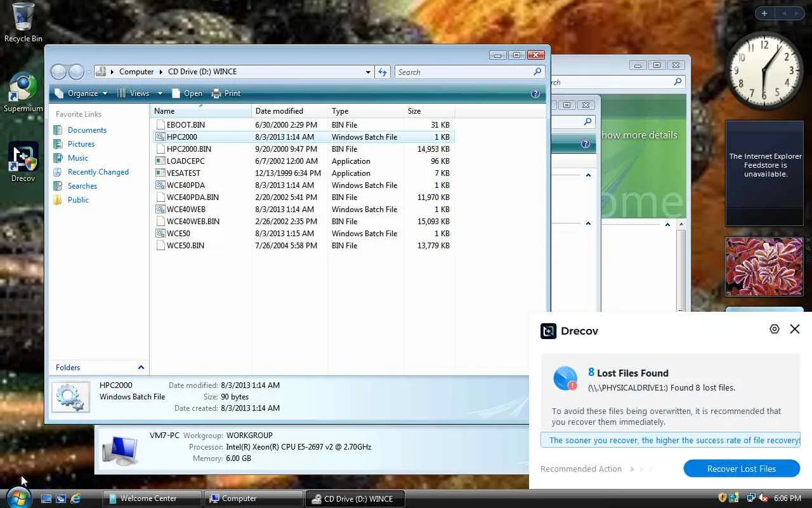Image resolution: width=812 pixels, height=508 pixels.
Task: Open the Recycle Bin desktop icon
Action: (x=23, y=23)
